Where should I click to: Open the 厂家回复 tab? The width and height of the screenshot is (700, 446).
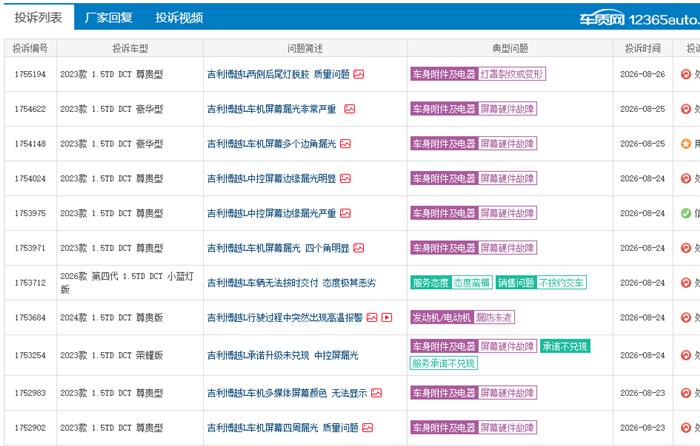pyautogui.click(x=108, y=17)
